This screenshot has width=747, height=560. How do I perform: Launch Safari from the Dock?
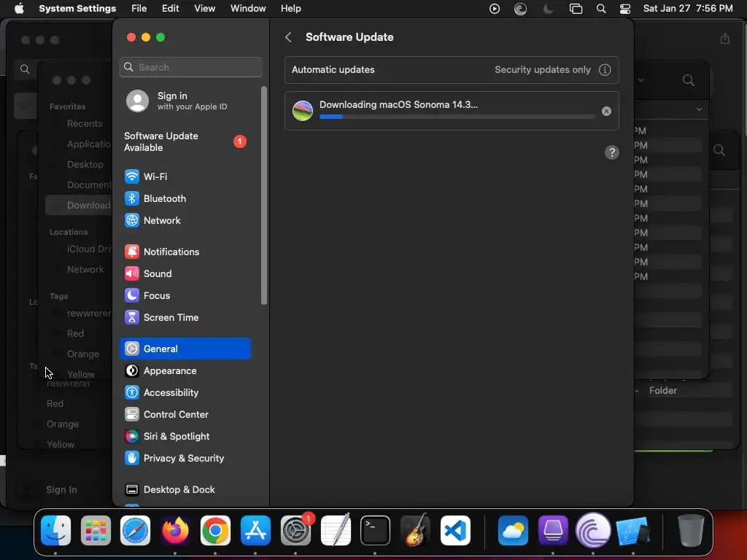pyautogui.click(x=135, y=531)
